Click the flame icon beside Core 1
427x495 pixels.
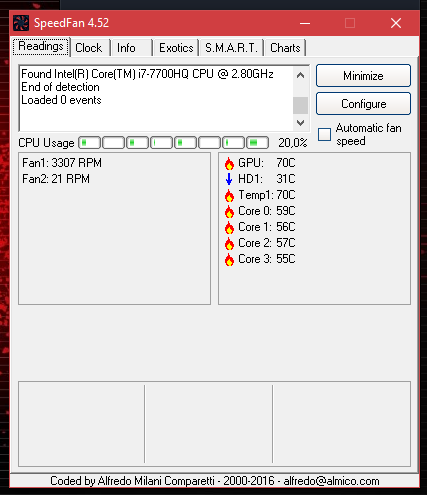(229, 227)
